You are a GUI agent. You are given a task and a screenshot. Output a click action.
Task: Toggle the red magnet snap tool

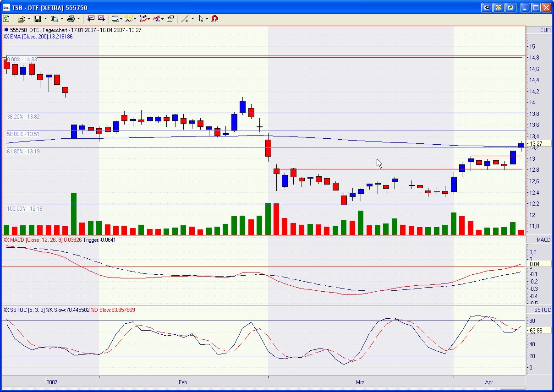(214, 19)
